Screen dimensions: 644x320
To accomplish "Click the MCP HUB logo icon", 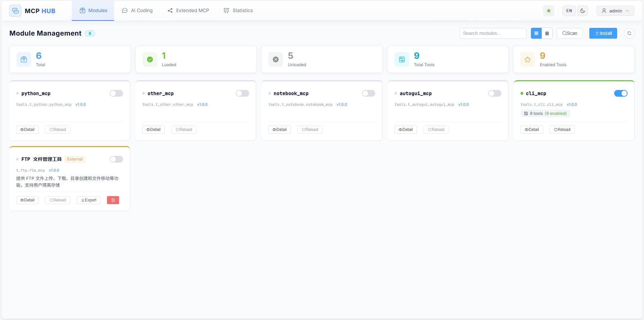I will coord(15,11).
